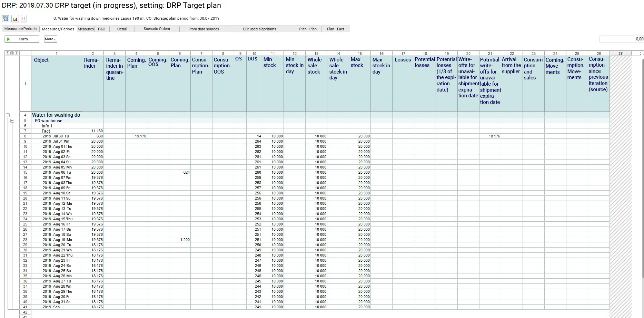
Task: Show grouping level 2 of the table
Action: 12,53
